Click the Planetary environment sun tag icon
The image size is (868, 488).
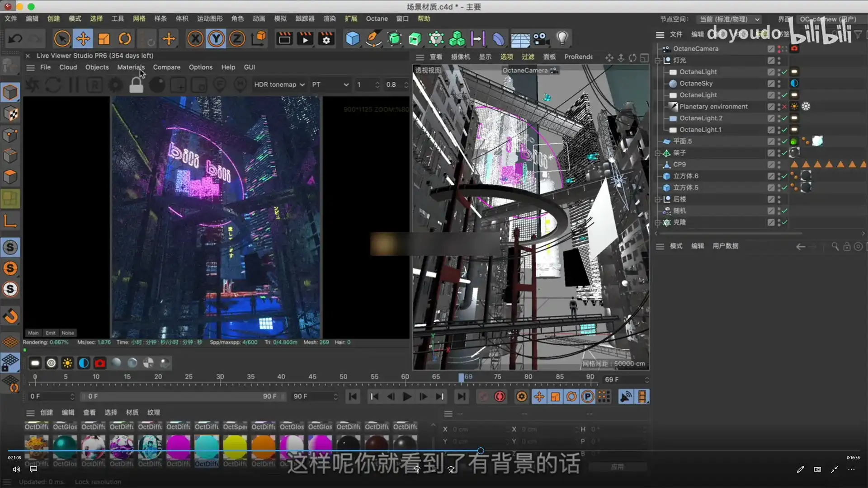794,106
